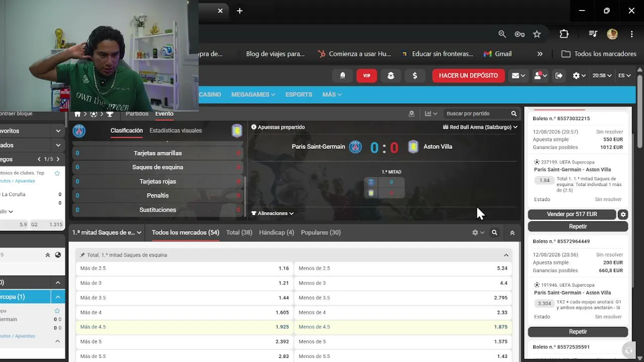Select the Populares (30) tab
Screen dimensions: 644x362
[321, 233]
